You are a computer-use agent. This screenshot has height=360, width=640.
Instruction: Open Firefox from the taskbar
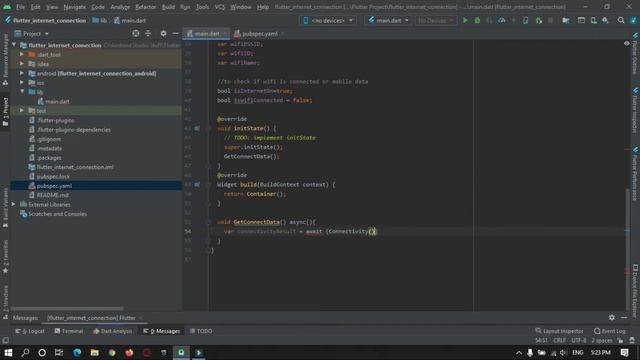click(129, 352)
